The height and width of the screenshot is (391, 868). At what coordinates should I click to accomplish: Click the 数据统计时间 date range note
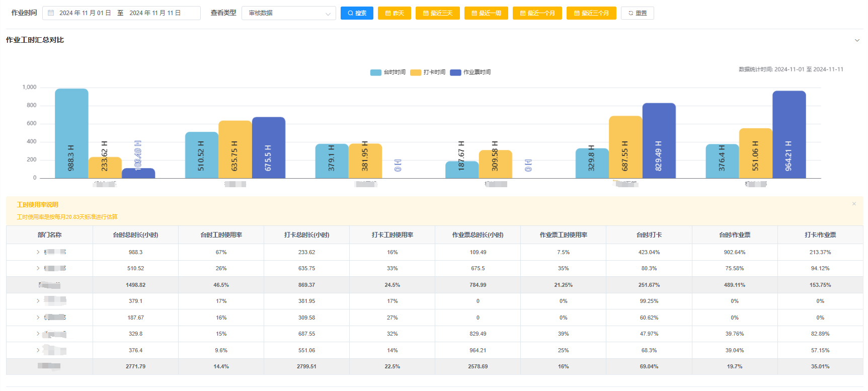pyautogui.click(x=791, y=69)
